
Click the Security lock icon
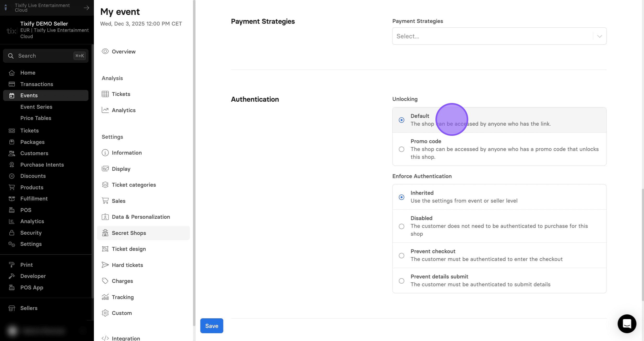[12, 233]
